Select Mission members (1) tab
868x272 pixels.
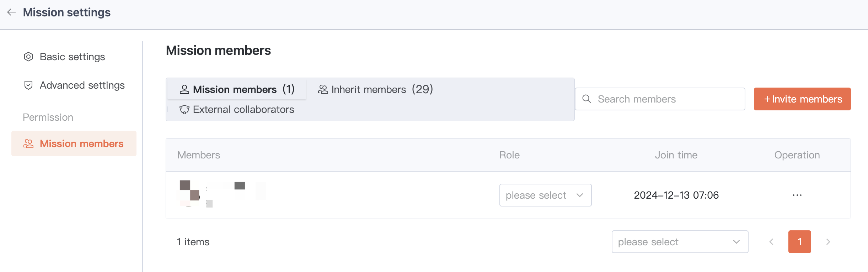(237, 89)
